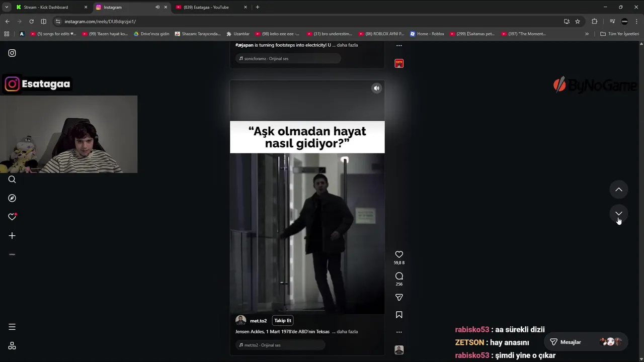Toggle reel sound with speaker button
This screenshot has height=362, width=644.
[x=376, y=88]
